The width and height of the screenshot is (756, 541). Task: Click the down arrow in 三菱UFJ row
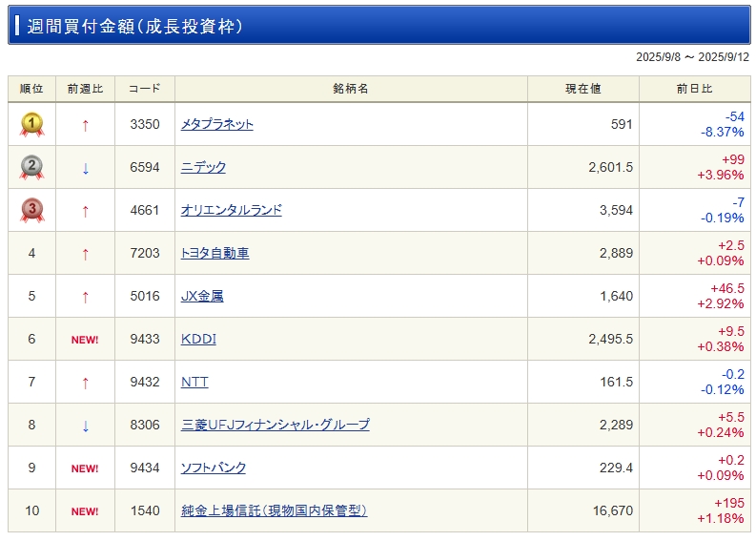(86, 427)
